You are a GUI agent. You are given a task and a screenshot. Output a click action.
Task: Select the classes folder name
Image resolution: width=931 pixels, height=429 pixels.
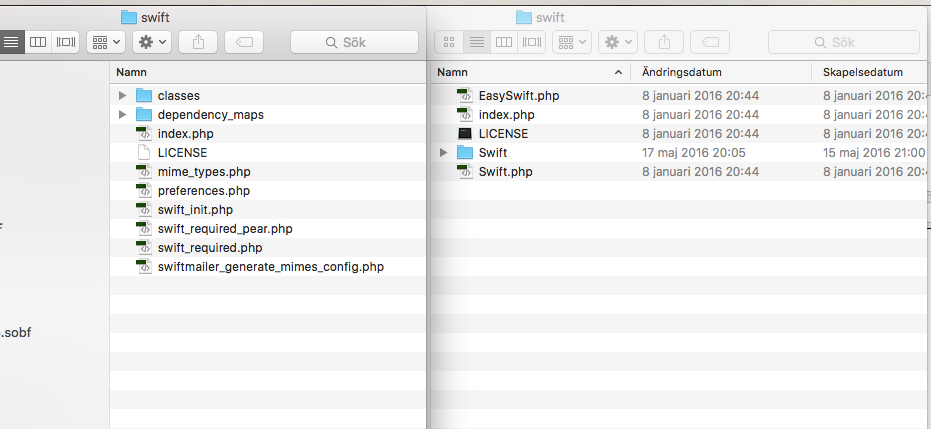click(179, 96)
